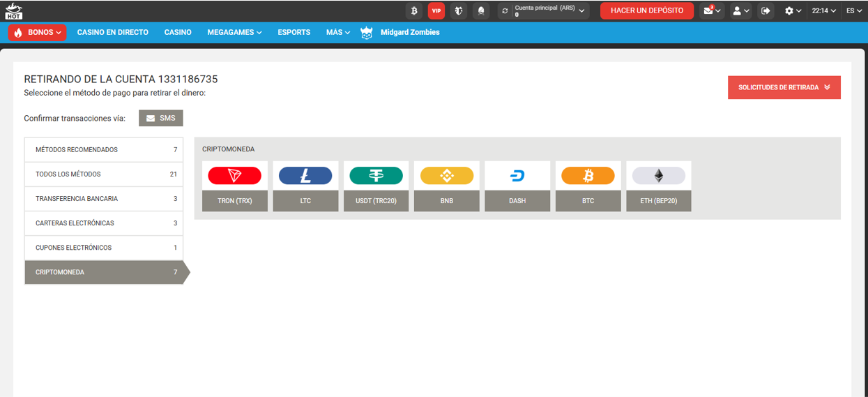The image size is (868, 397).
Task: Open the 22:14 time dropdown
Action: (823, 10)
